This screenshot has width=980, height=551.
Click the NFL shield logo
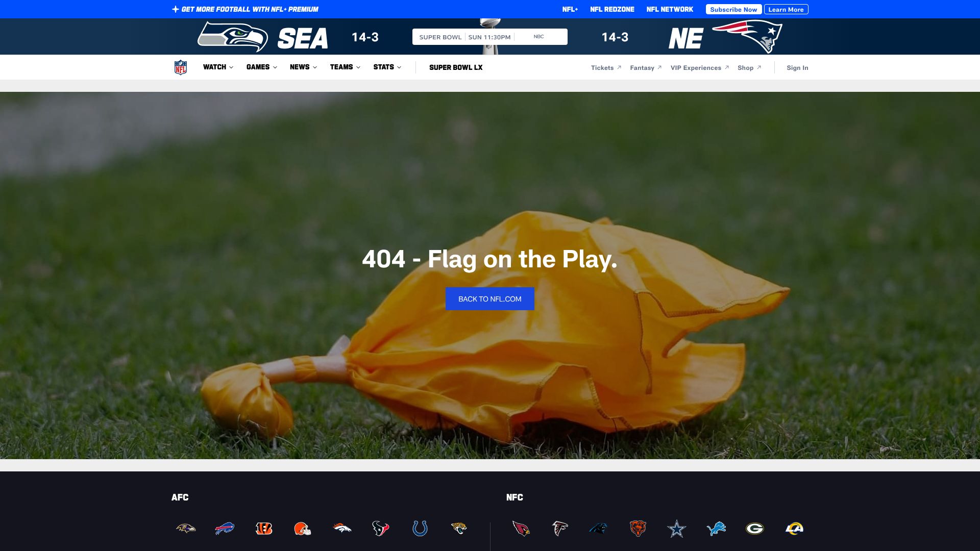[x=180, y=67]
